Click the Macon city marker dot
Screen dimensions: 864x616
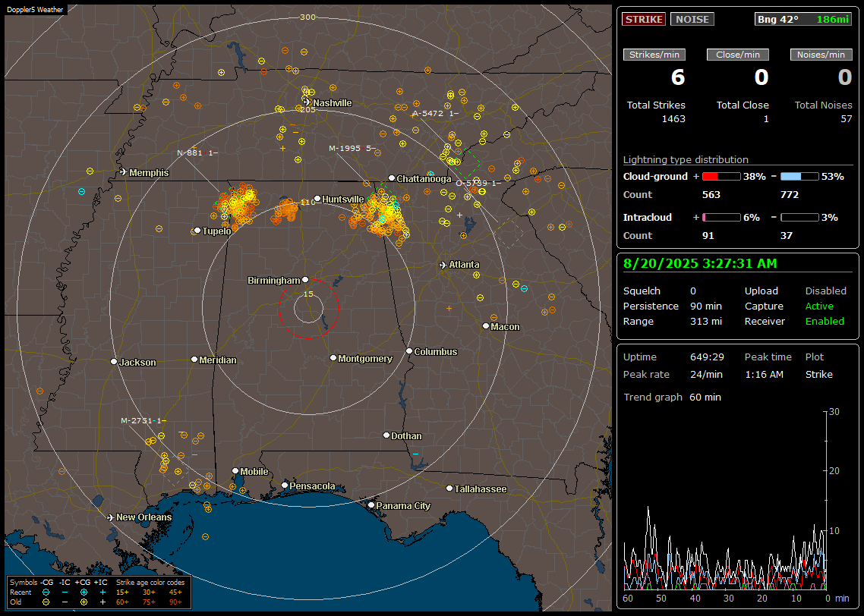[485, 326]
